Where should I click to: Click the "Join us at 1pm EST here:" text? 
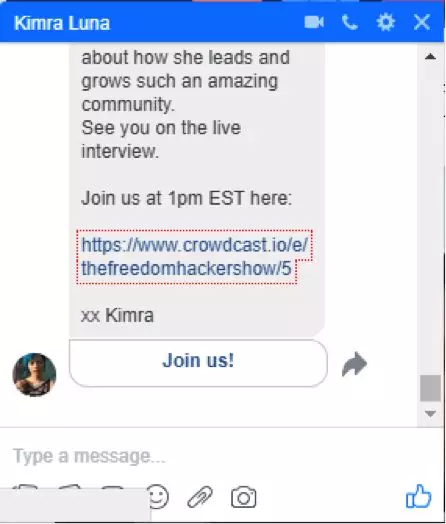tap(186, 198)
